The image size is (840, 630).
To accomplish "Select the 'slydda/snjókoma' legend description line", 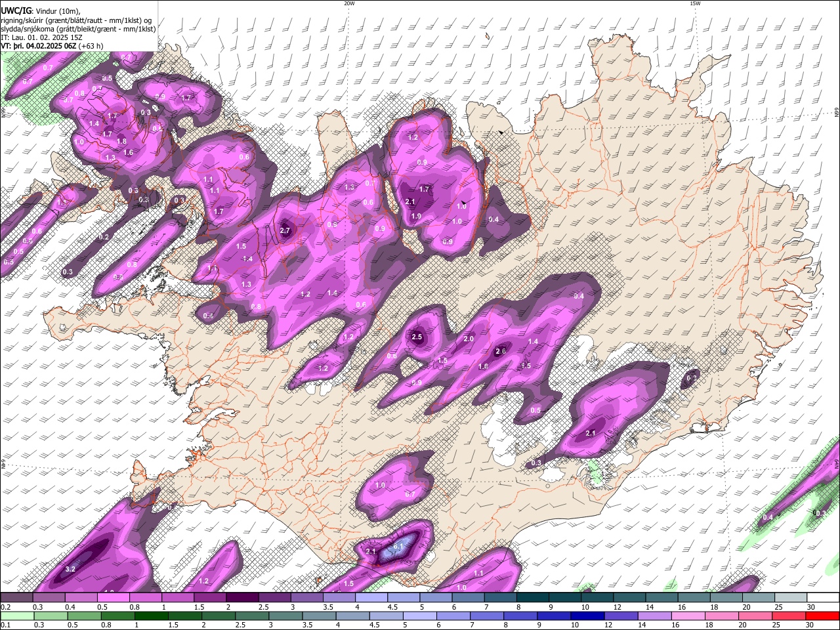I will click(x=78, y=29).
